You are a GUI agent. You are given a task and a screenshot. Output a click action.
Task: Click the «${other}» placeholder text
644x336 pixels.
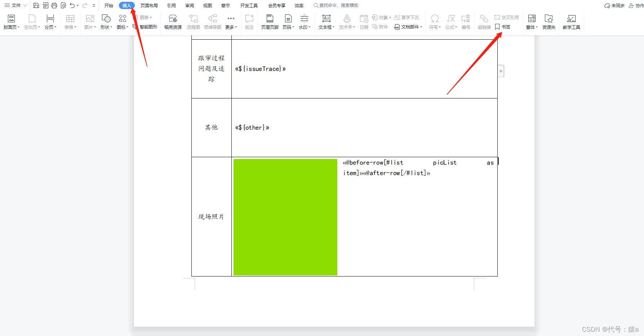coord(252,128)
